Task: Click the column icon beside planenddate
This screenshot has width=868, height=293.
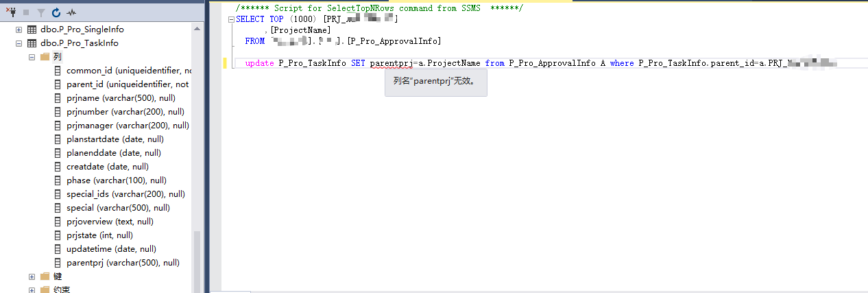Action: pos(58,153)
